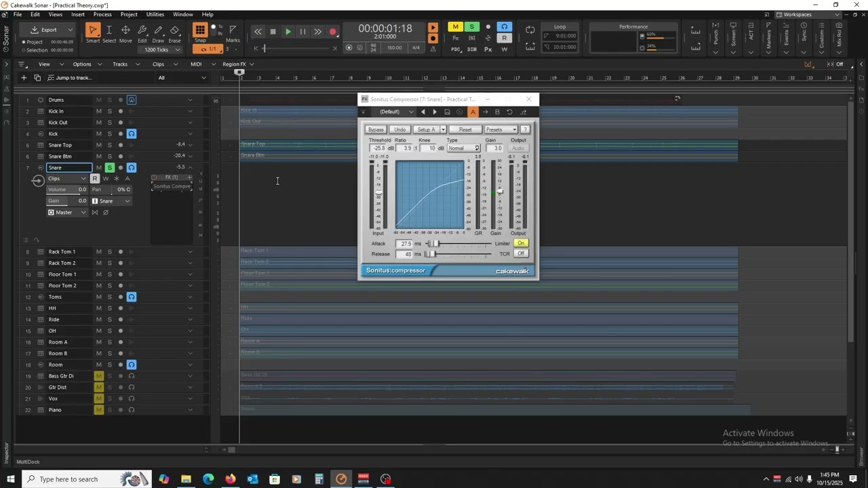
Task: Open the compressor Type Normal selector
Action: [463, 148]
